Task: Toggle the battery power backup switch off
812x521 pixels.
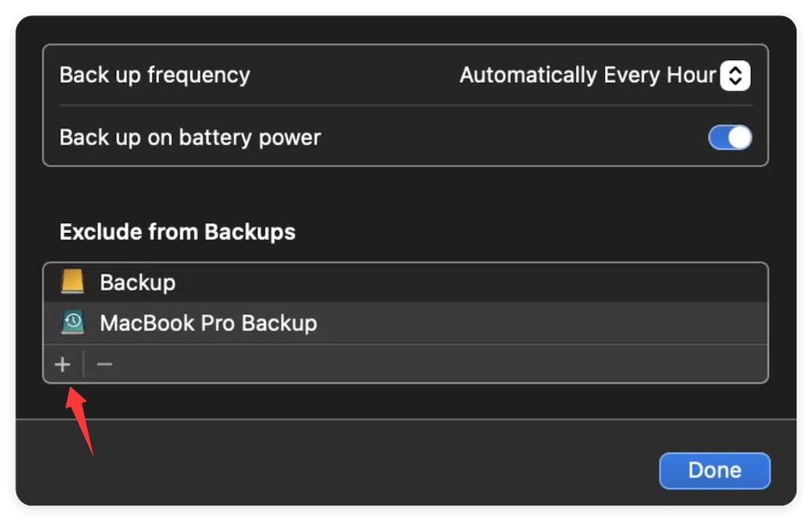Action: 728,137
